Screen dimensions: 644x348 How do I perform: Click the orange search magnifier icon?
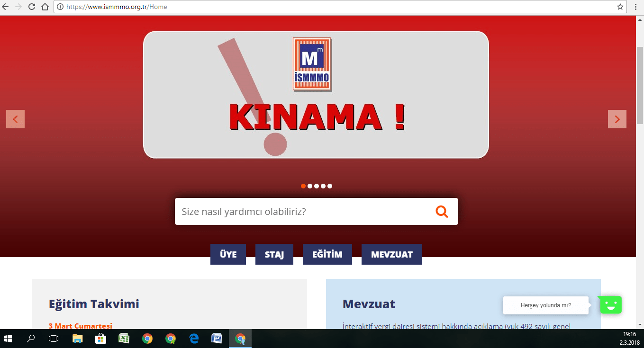(x=442, y=211)
